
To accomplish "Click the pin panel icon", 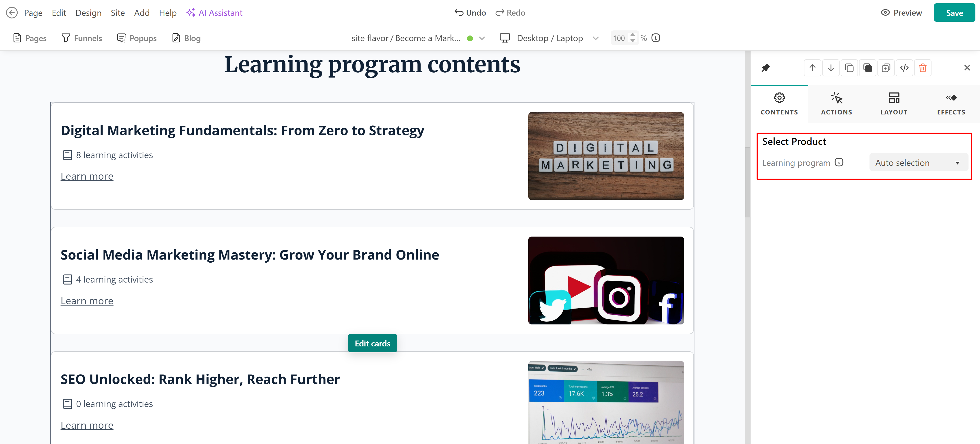I will (765, 68).
